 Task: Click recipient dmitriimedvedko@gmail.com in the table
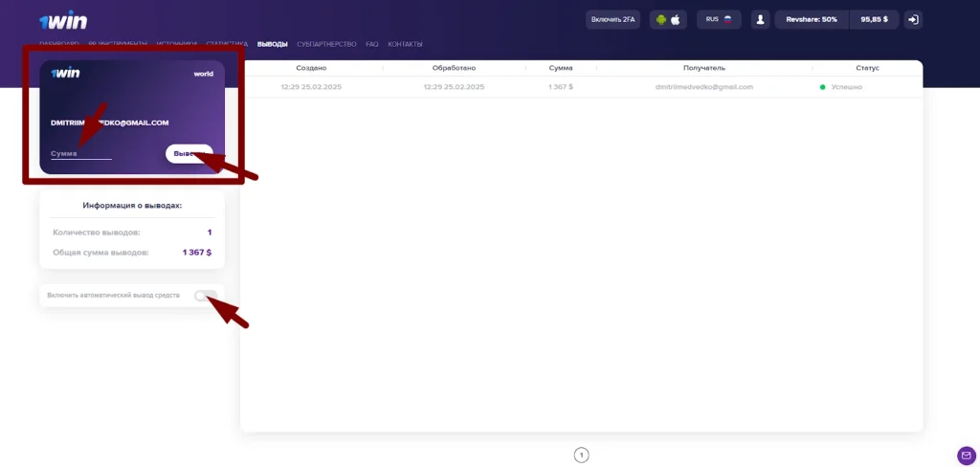(704, 87)
